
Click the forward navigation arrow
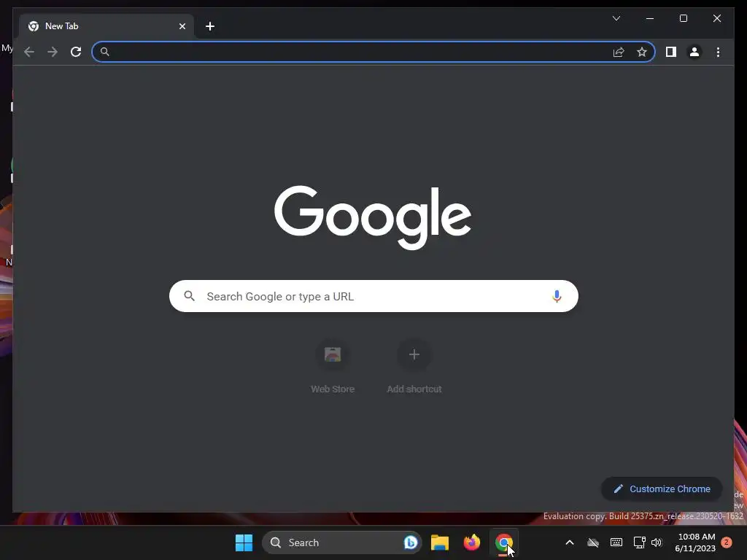click(53, 52)
